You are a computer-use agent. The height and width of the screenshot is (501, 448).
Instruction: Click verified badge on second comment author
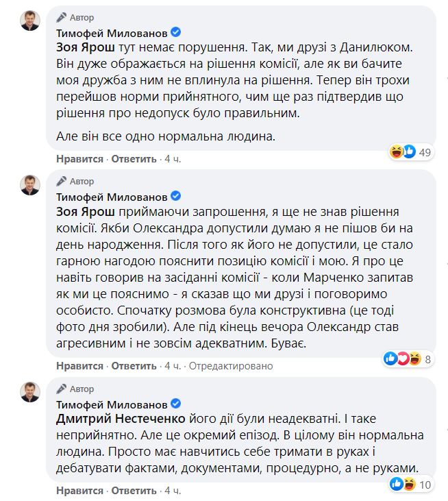[x=176, y=196]
